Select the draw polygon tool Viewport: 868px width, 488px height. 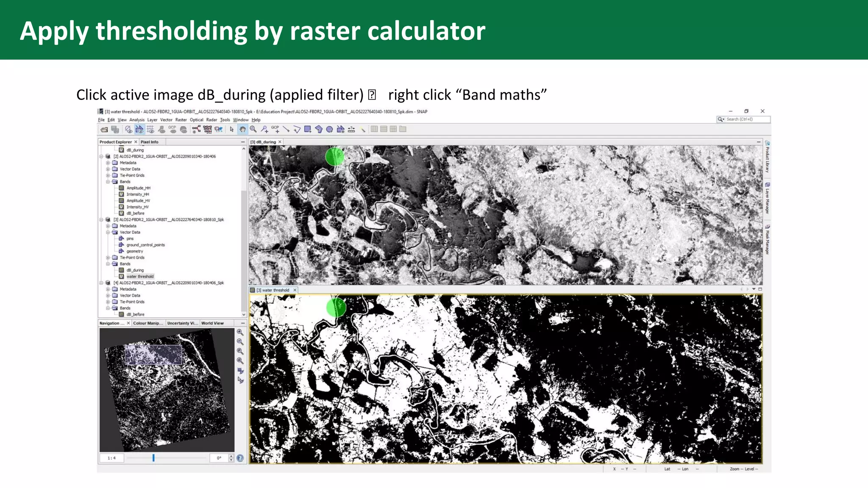coord(319,130)
